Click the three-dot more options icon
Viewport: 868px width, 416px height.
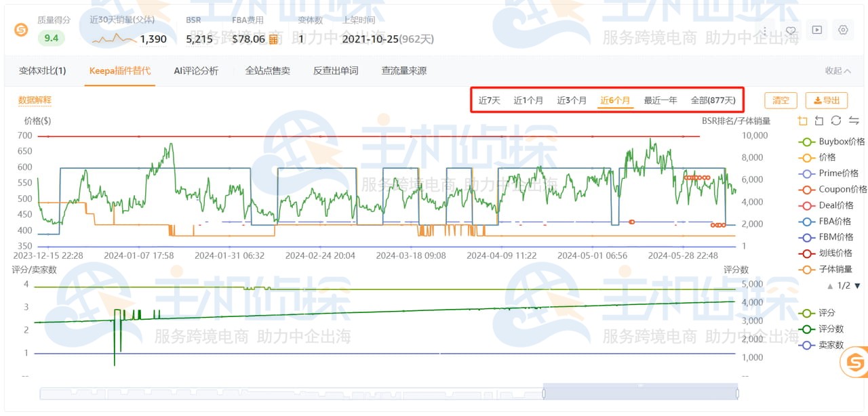764,30
